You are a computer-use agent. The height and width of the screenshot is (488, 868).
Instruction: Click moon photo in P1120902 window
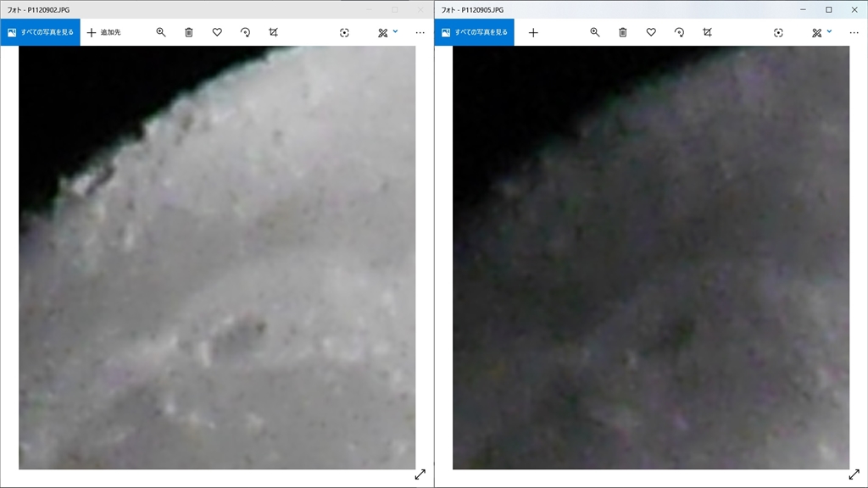217,258
